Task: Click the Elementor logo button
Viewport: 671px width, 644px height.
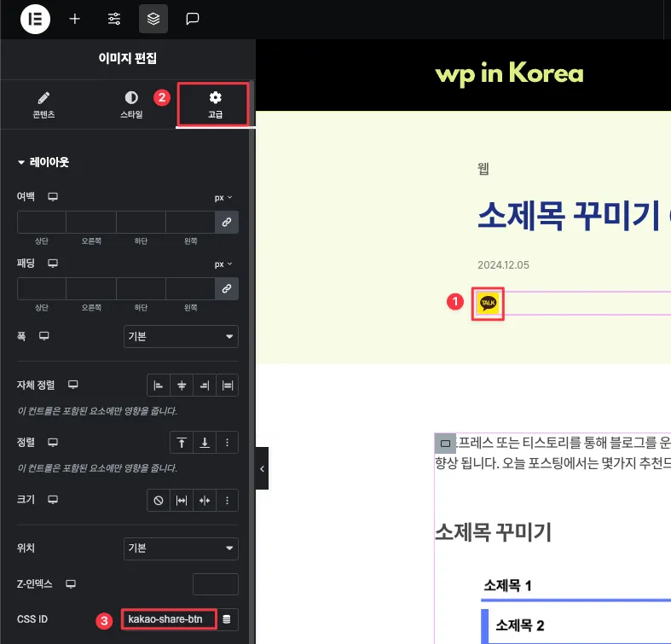Action: [35, 19]
